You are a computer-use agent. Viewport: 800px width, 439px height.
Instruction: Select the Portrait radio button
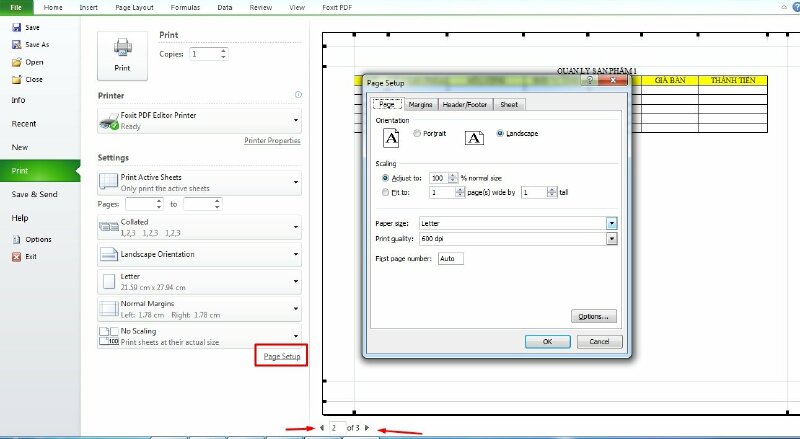pos(417,133)
